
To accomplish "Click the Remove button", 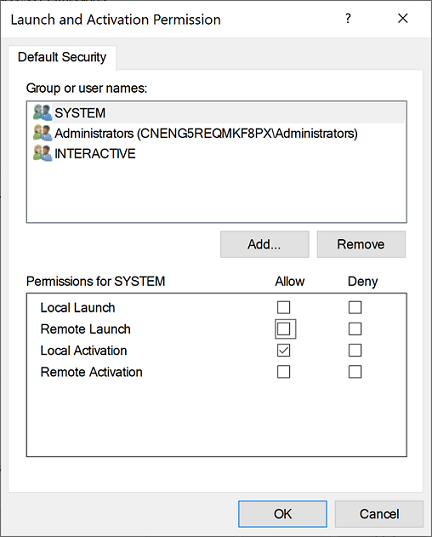I will [361, 244].
